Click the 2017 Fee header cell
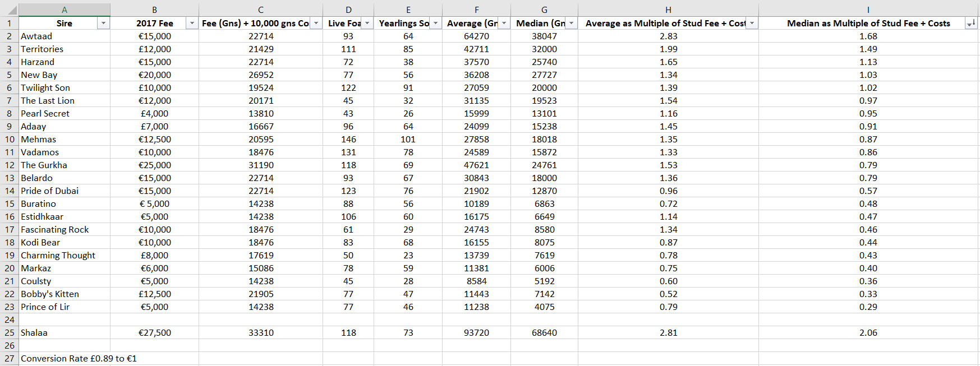 point(154,23)
